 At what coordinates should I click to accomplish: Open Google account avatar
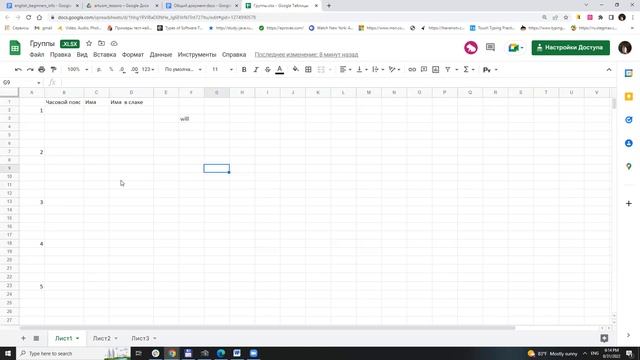(624, 48)
